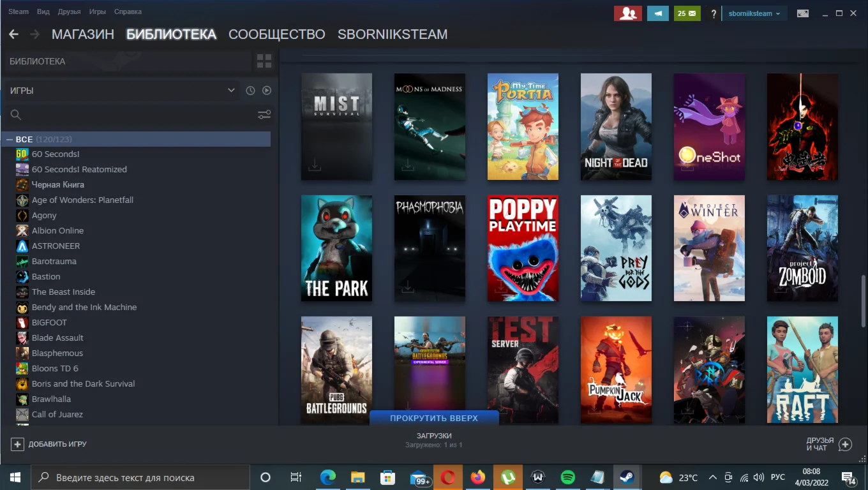This screenshot has width=868, height=490.
Task: Show hidden system tray icons
Action: (712, 477)
